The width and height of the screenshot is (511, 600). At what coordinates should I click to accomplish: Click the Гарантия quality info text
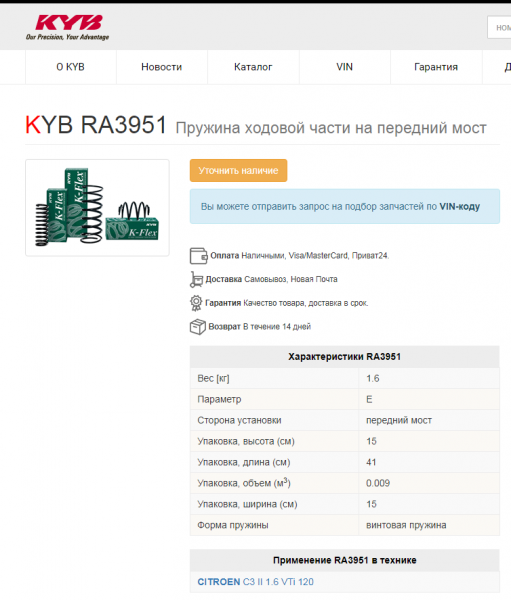coord(287,303)
